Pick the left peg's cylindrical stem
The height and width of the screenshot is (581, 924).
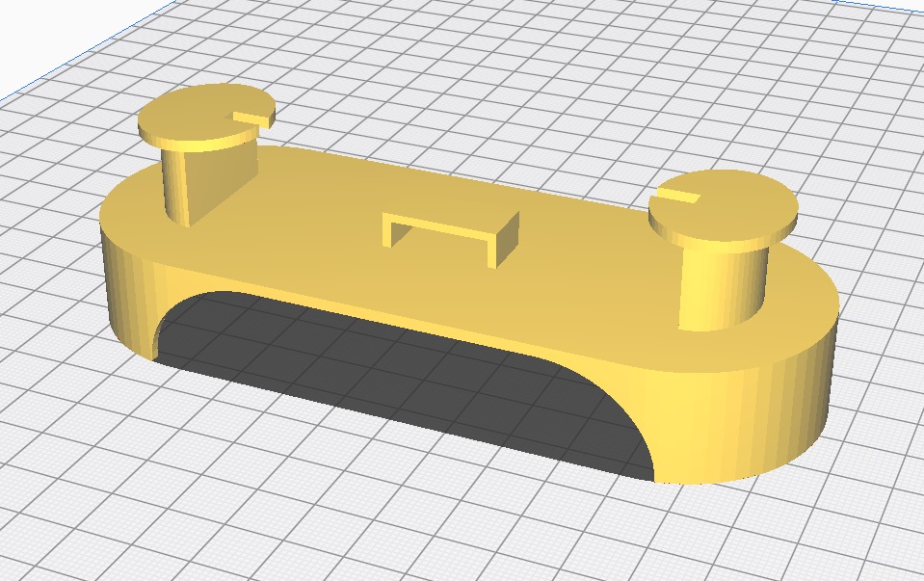[176, 183]
